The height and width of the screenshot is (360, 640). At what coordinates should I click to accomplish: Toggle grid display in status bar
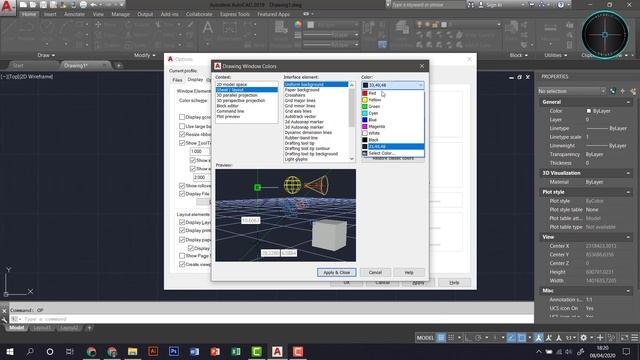441,338
